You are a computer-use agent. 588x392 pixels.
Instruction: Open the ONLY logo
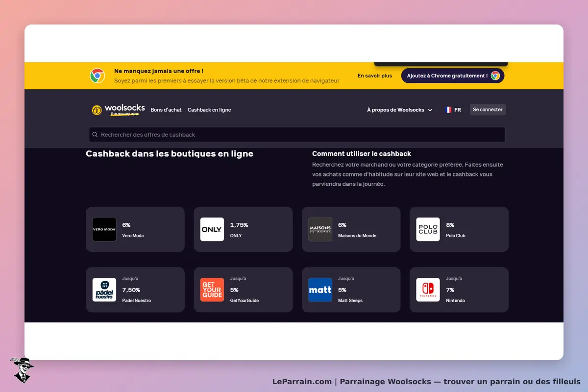[212, 229]
